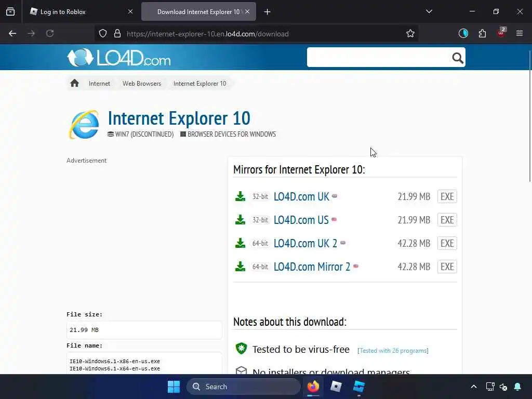Click the Internet Explorer logo image
This screenshot has width=532, height=399.
(84, 124)
